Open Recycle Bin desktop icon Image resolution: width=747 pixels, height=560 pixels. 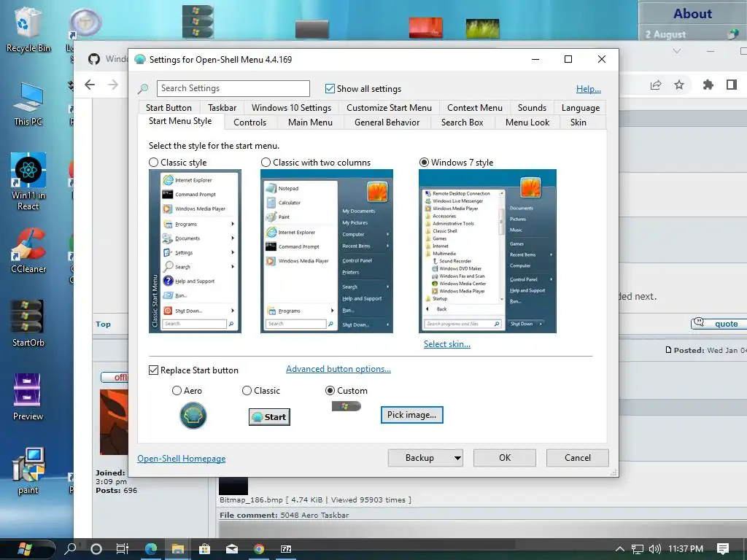pos(28,31)
